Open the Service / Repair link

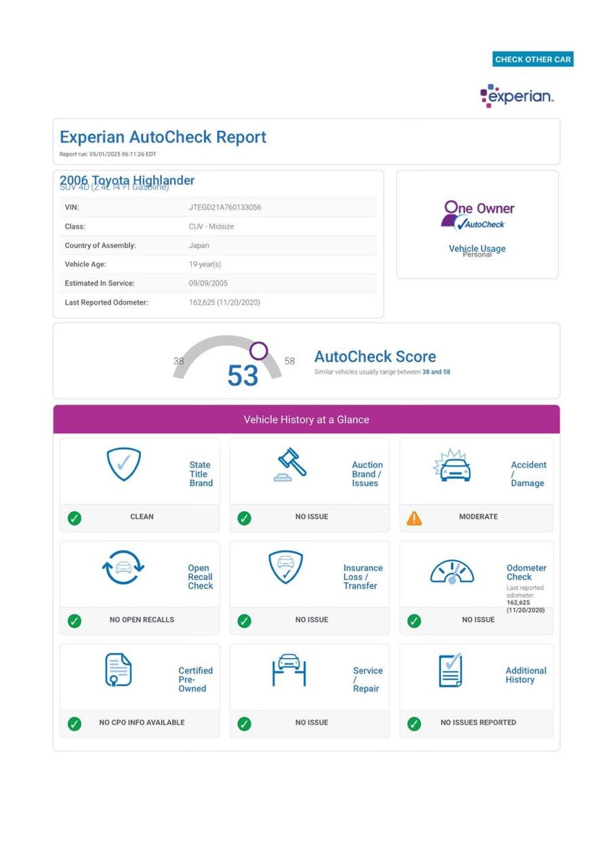click(368, 680)
